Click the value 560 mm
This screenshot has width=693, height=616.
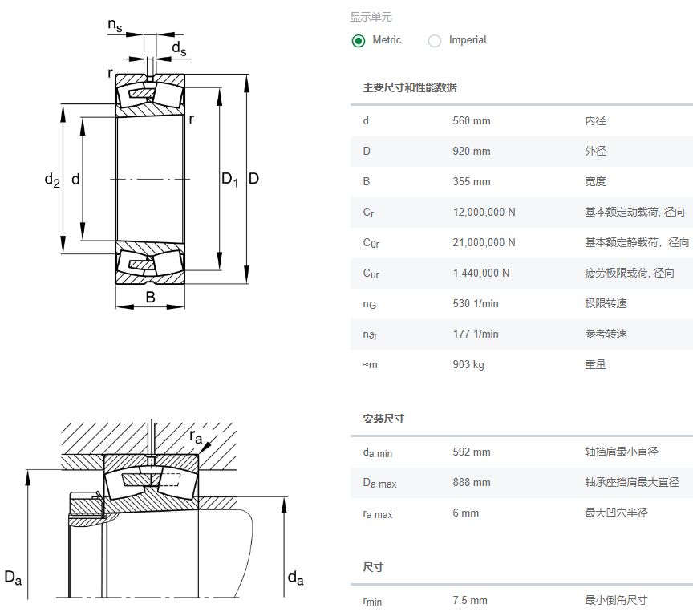[x=471, y=120]
